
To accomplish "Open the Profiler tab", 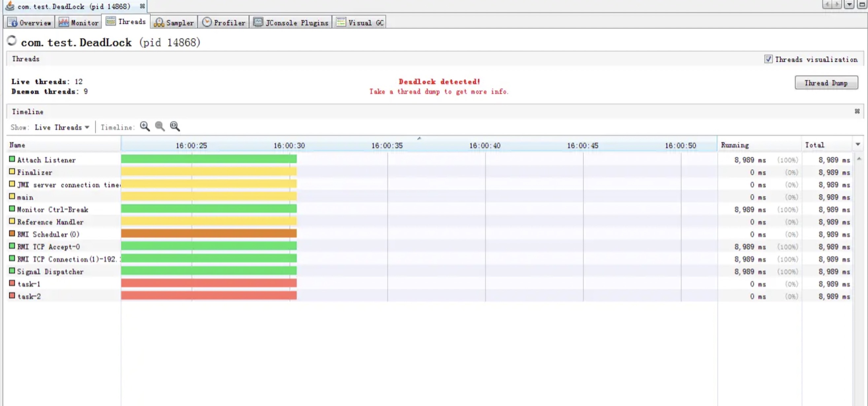I will pyautogui.click(x=223, y=22).
